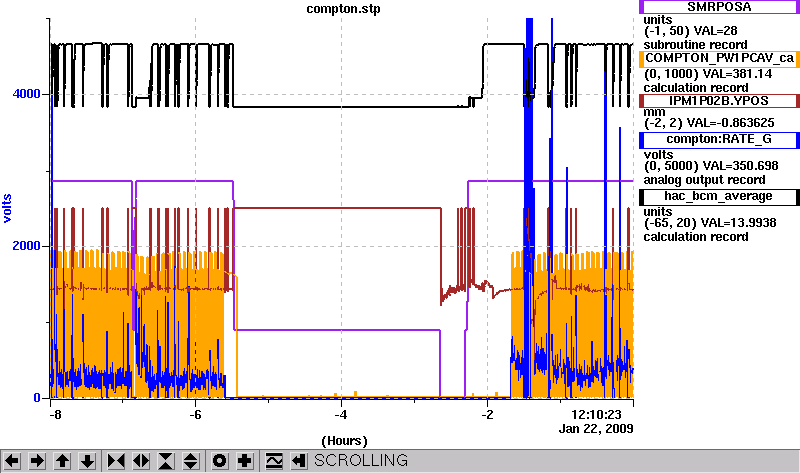The width and height of the screenshot is (800, 473).
Task: Select the hac_bcm_average legend entry
Action: 719,197
